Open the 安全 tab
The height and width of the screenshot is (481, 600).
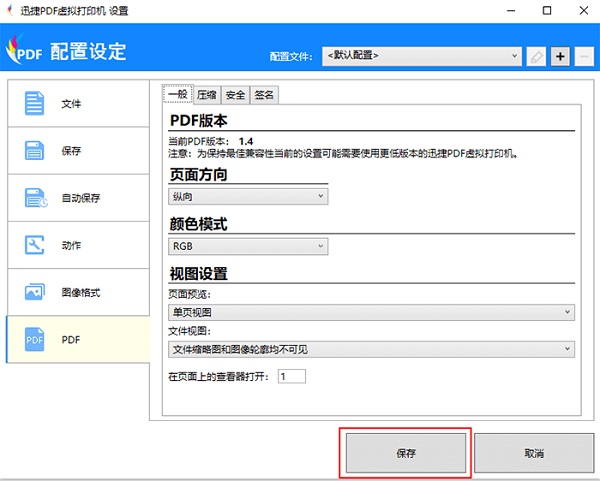tap(235, 95)
